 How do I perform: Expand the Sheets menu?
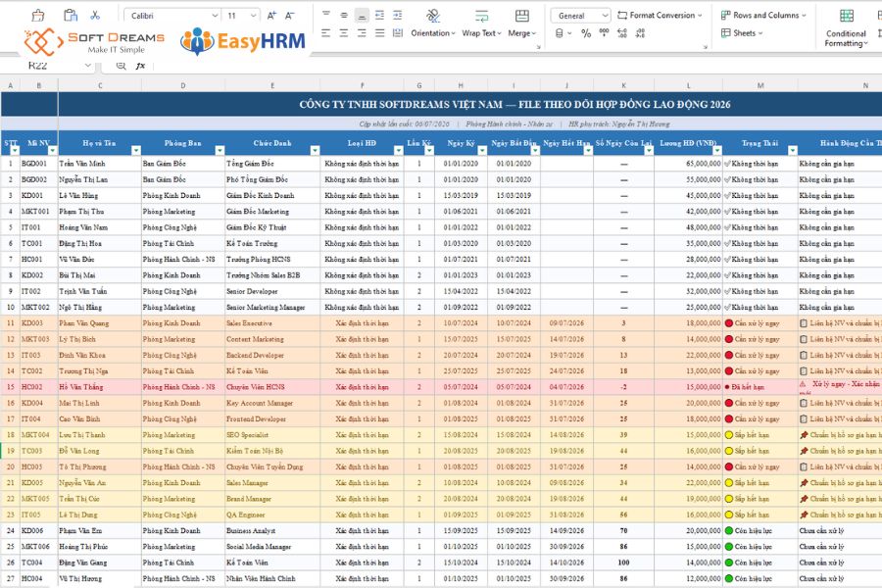pos(742,33)
